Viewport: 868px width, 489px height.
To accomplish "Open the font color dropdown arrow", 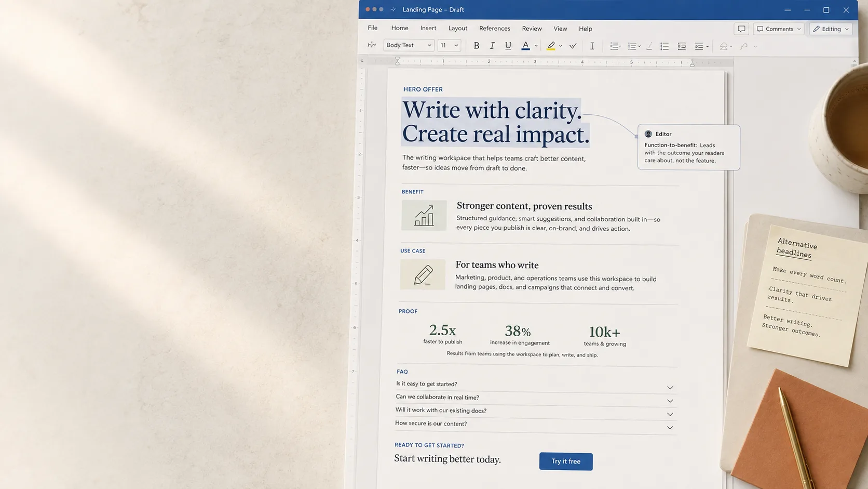I will (536, 46).
